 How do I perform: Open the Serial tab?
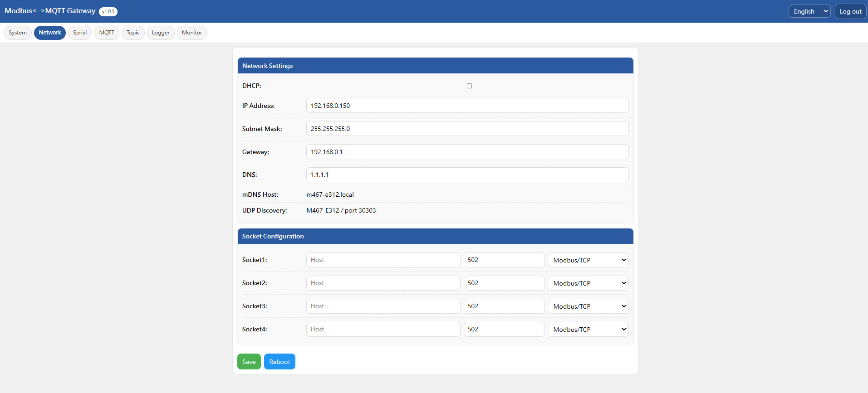[80, 33]
